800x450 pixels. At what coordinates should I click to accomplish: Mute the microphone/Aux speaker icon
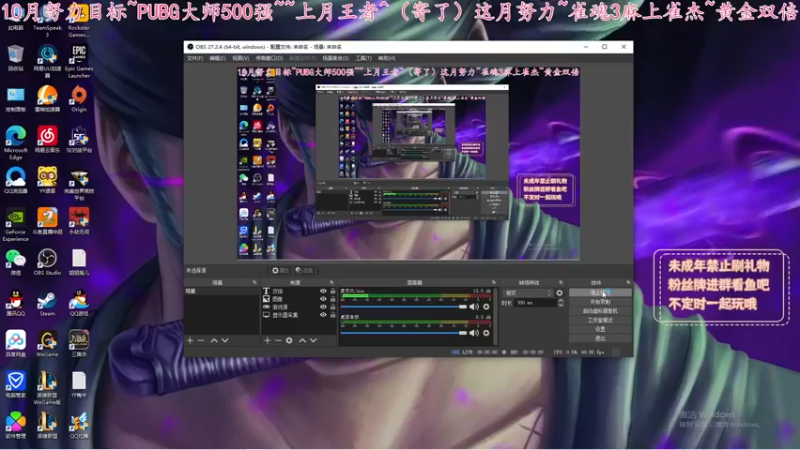474,307
